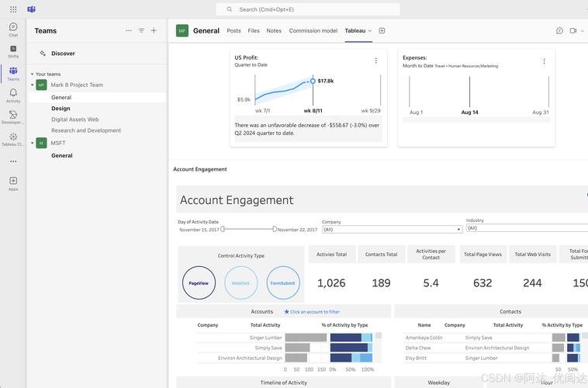Start a meeting with the video camera icon
Screen dimensions: 588x388
coord(573,31)
